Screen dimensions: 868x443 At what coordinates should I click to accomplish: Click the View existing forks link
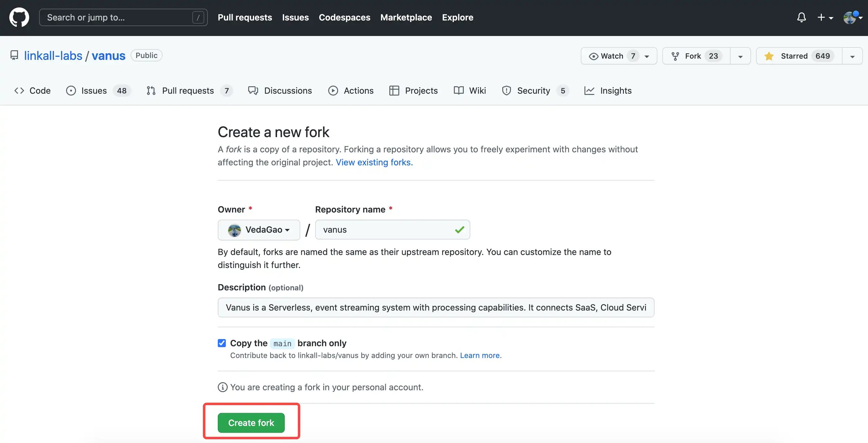[374, 162]
